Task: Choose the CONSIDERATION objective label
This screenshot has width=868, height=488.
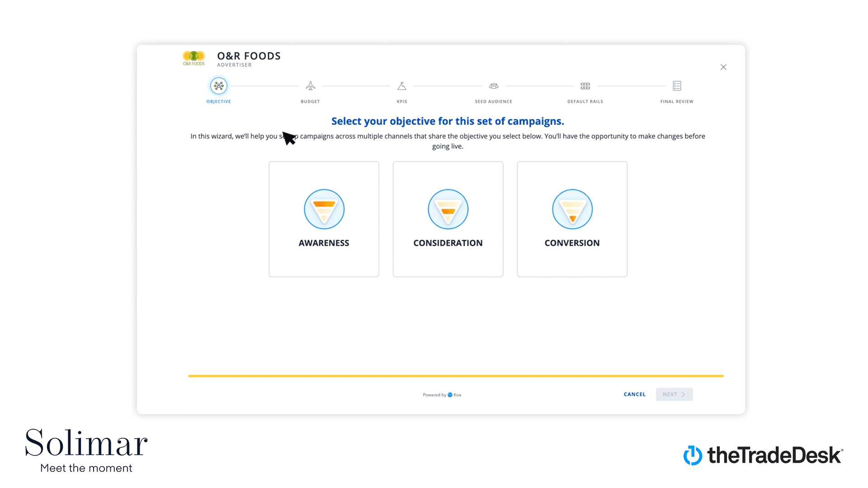Action: click(448, 243)
